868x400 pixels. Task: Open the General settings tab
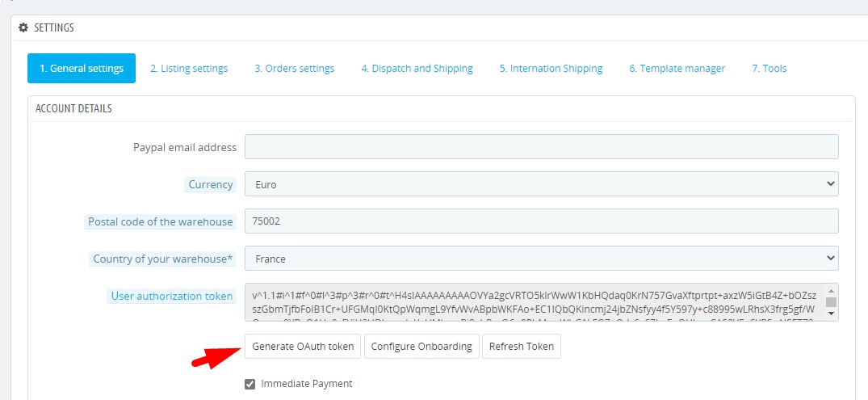coord(82,69)
